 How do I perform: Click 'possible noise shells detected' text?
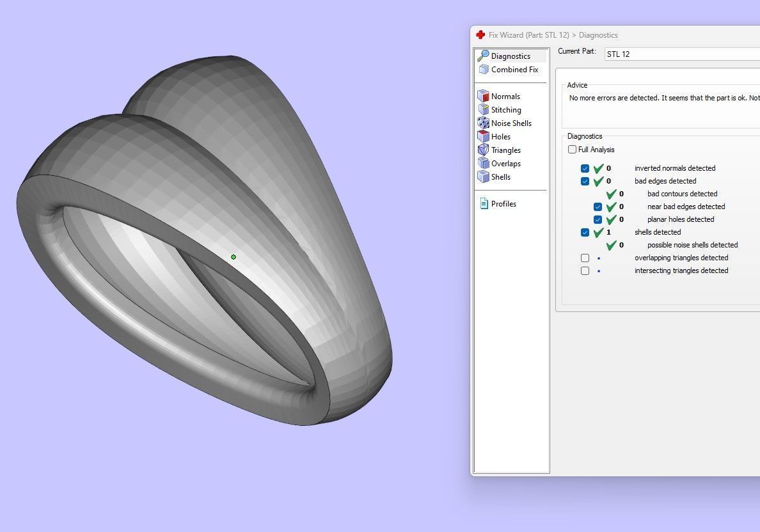click(x=693, y=245)
